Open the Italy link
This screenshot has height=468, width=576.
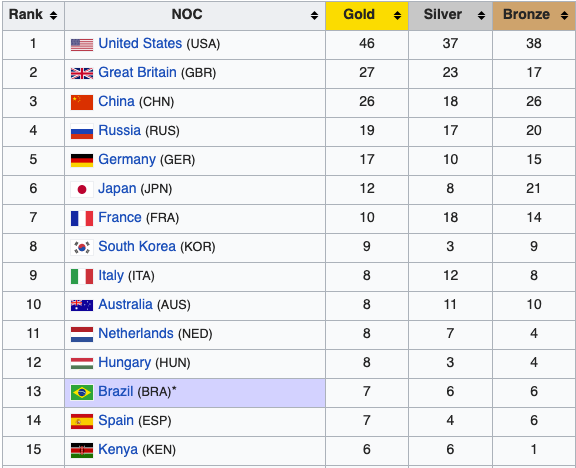pos(111,276)
